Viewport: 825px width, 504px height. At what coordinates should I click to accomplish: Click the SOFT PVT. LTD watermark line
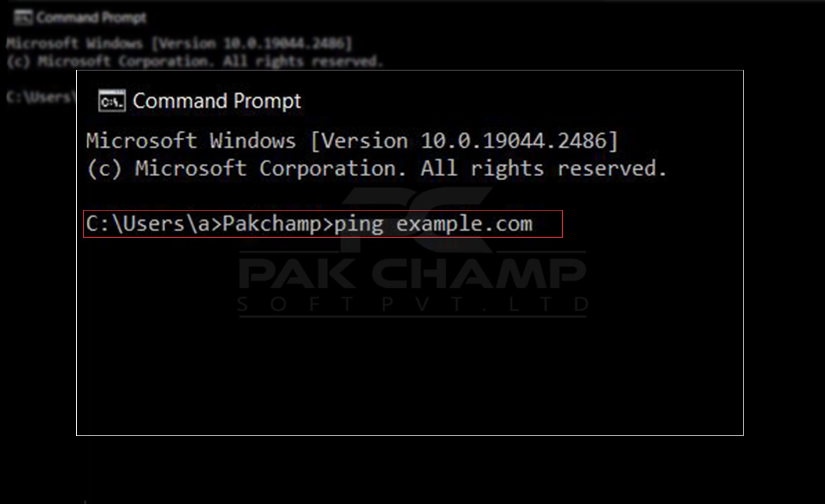[x=413, y=305]
